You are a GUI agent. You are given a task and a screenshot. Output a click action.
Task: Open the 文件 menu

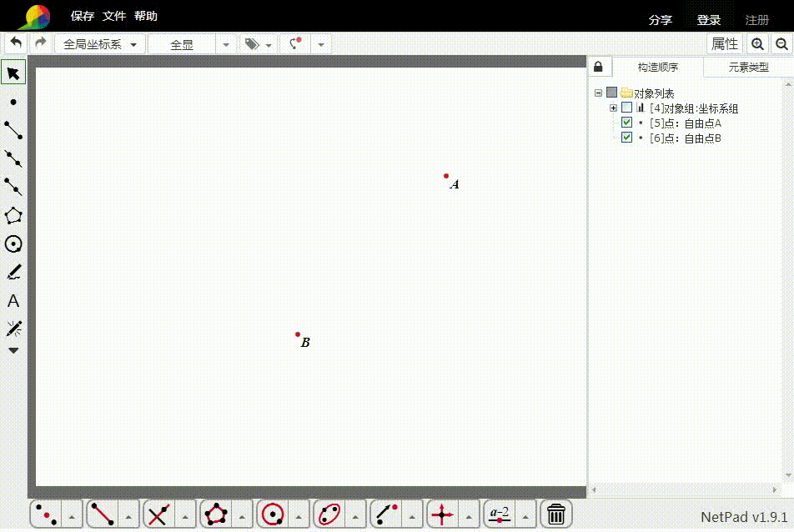114,16
